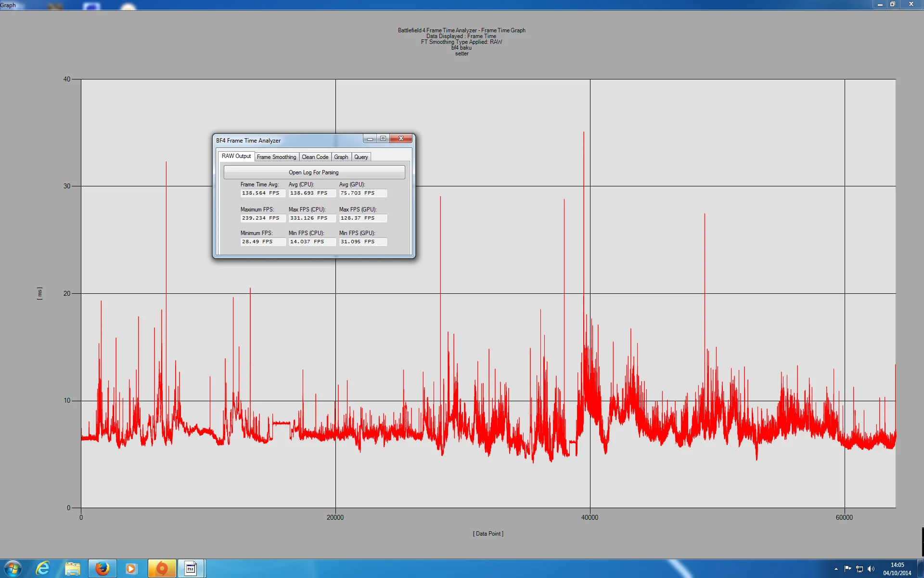This screenshot has height=578, width=924.
Task: Click the '[ Data Point ]' axis label
Action: (x=488, y=534)
